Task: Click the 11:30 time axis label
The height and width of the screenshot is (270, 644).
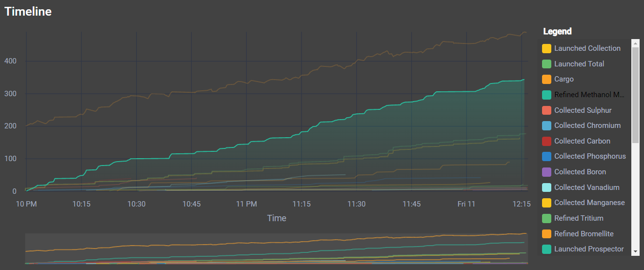Action: click(x=357, y=204)
